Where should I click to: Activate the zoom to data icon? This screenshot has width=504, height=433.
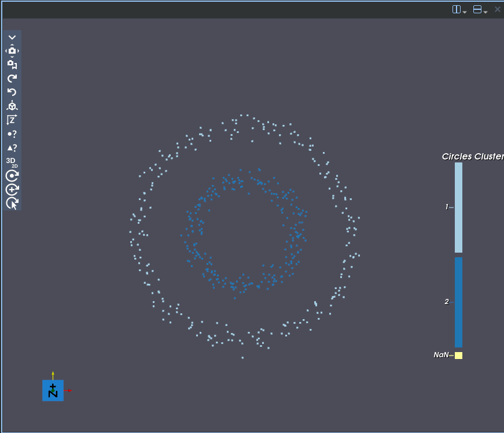pos(12,134)
